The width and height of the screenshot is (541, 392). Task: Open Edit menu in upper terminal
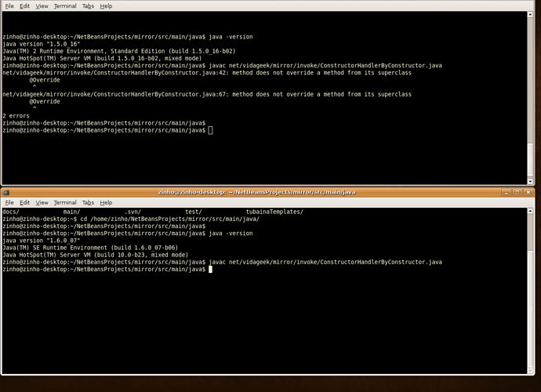coord(24,5)
